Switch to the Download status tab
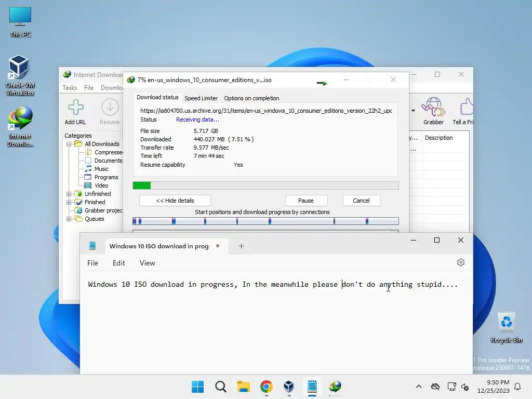The width and height of the screenshot is (532, 399). (157, 97)
